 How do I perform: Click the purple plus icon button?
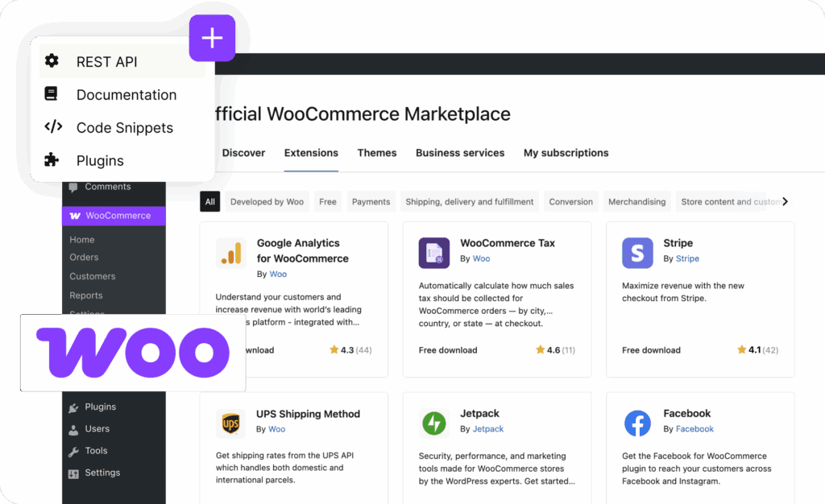212,38
